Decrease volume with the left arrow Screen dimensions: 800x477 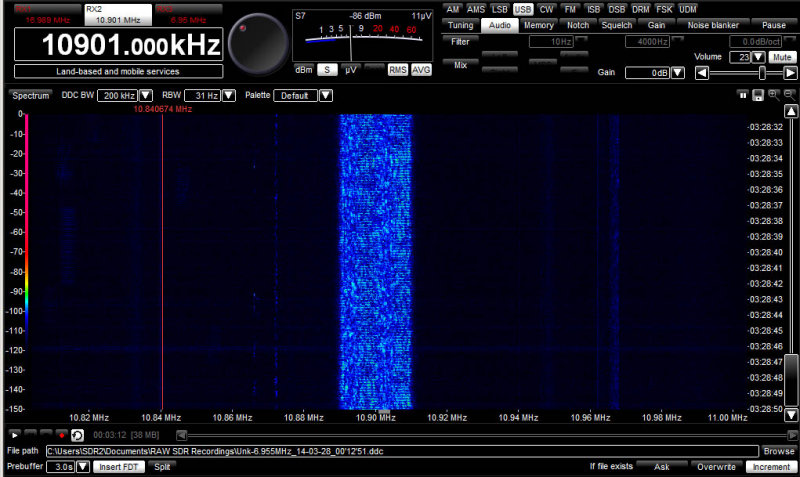point(702,73)
